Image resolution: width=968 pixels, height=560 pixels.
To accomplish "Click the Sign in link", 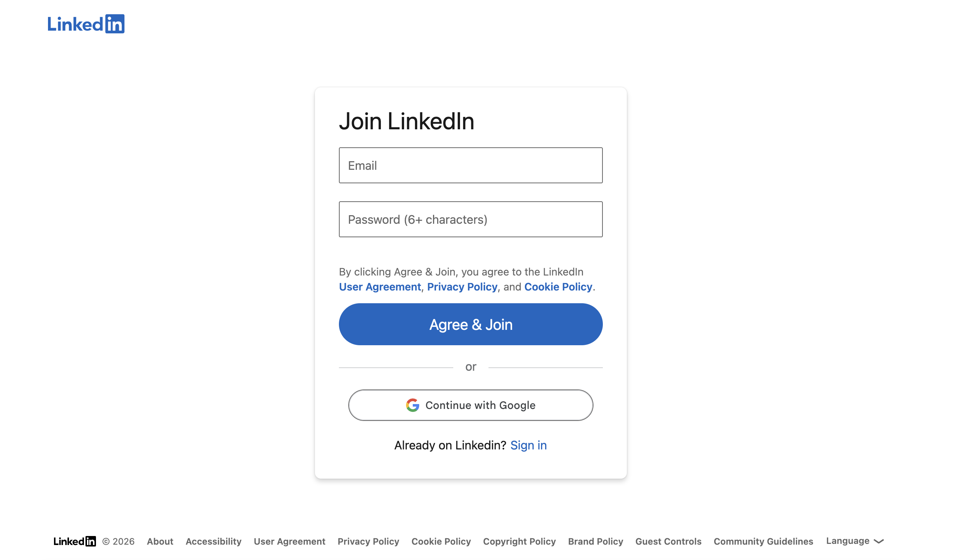I will pos(529,445).
